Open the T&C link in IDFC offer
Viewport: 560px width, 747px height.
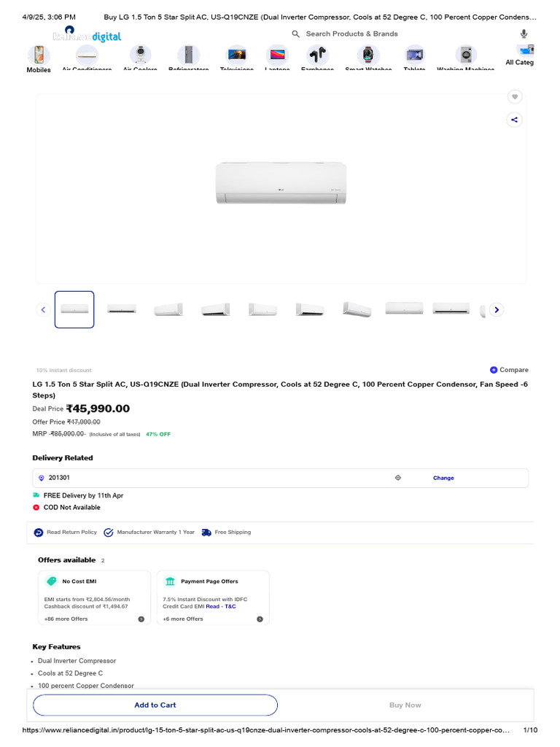tap(230, 606)
